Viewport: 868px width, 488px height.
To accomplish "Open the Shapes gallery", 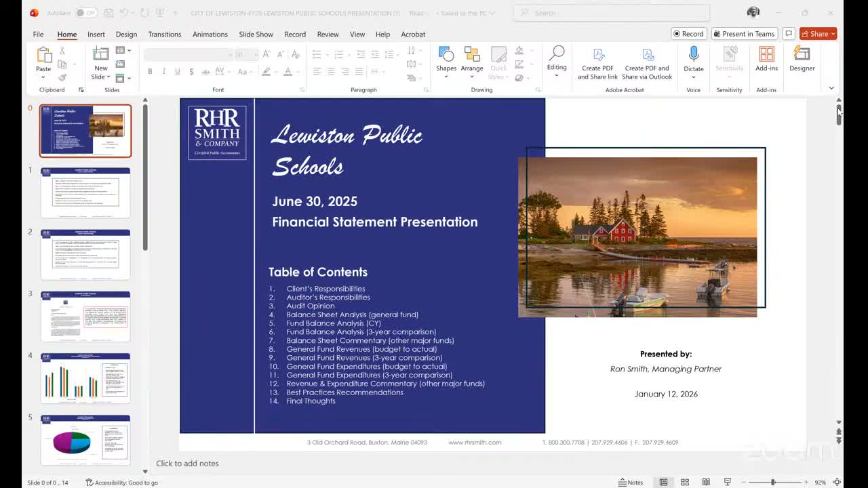I will coord(446,58).
